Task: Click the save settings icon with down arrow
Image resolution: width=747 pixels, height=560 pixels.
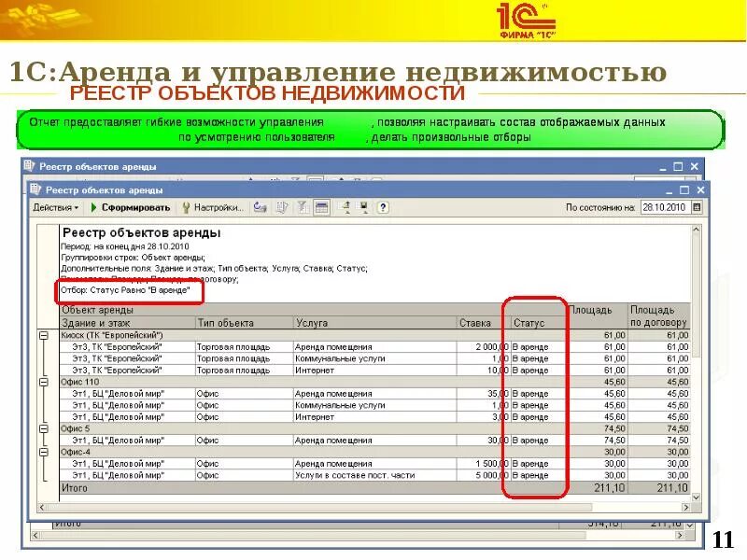Action: point(364,207)
